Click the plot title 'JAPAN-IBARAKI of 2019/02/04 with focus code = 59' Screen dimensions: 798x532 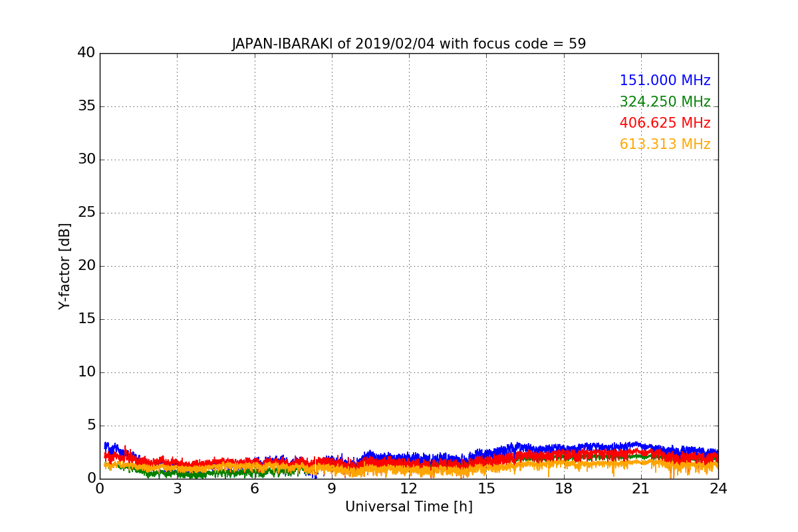point(409,44)
